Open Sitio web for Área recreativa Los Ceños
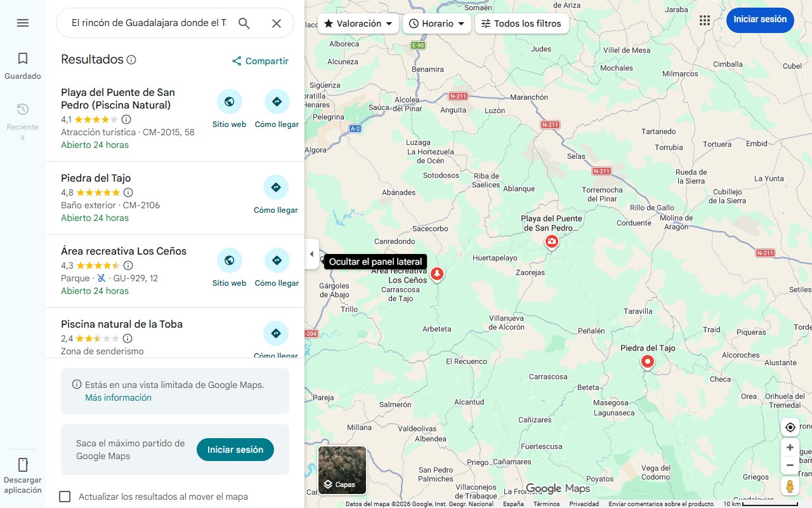The width and height of the screenshot is (812, 508). 229,260
